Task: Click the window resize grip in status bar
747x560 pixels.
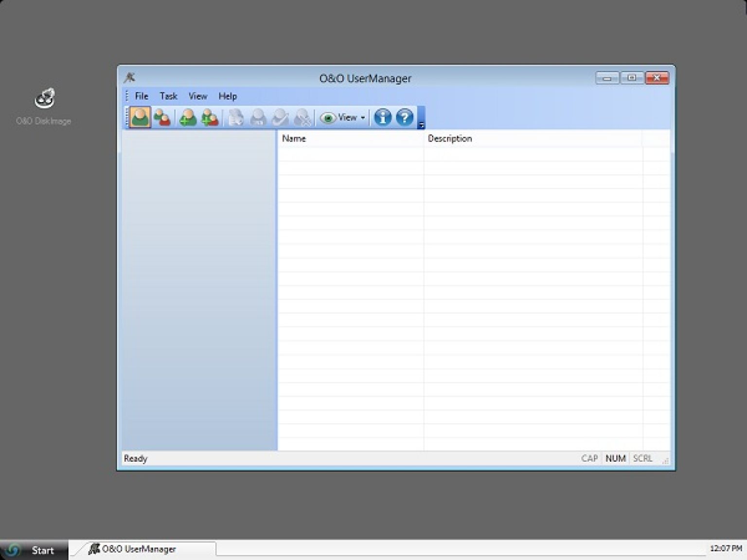Action: click(x=665, y=460)
